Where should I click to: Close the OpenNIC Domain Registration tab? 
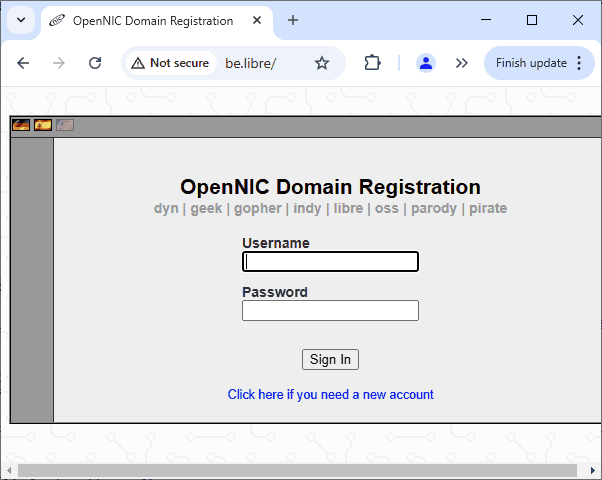pos(257,20)
